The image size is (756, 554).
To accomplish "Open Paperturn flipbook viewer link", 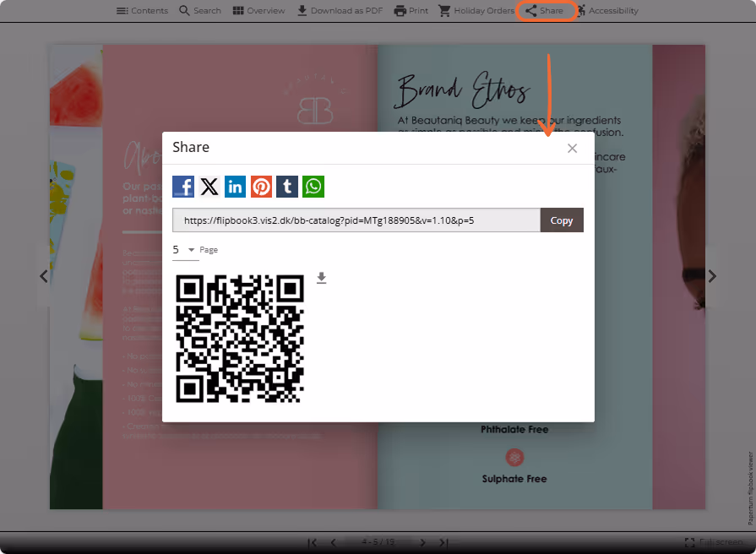I will (x=750, y=488).
